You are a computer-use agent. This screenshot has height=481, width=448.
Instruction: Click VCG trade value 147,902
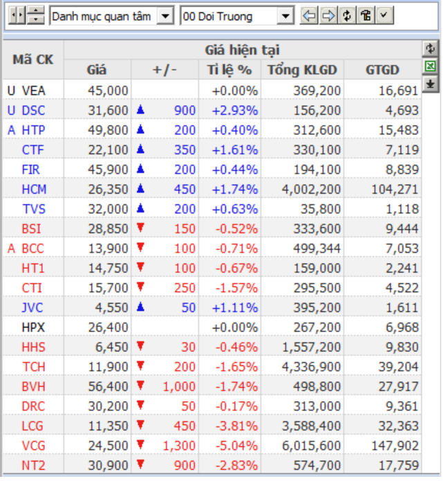[395, 446]
